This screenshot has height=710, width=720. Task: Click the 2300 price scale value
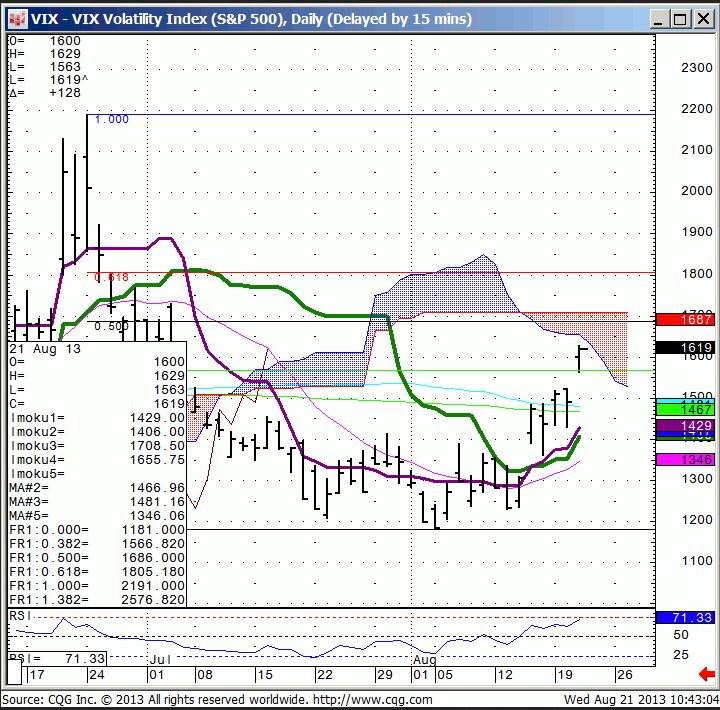(697, 68)
